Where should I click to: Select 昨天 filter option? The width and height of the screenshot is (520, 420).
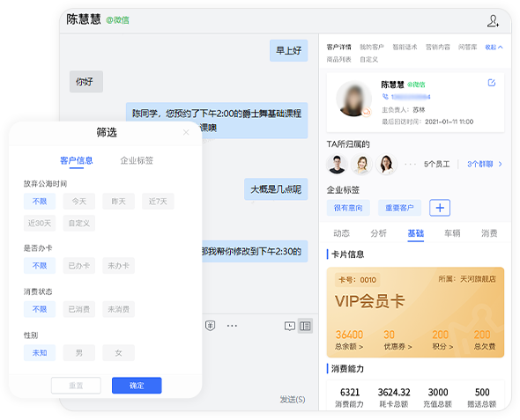118,201
